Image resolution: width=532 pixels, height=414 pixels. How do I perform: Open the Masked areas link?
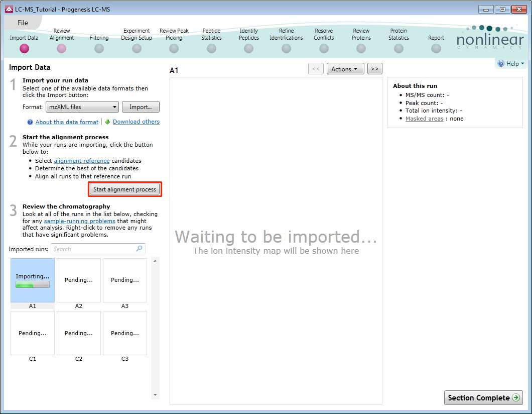425,119
